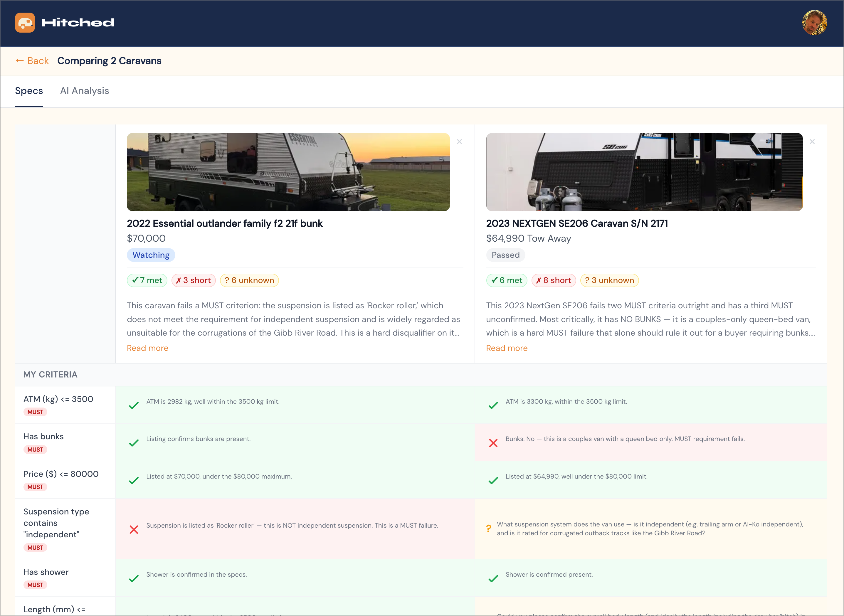This screenshot has height=616, width=844.
Task: Select the Specs tab
Action: [29, 91]
